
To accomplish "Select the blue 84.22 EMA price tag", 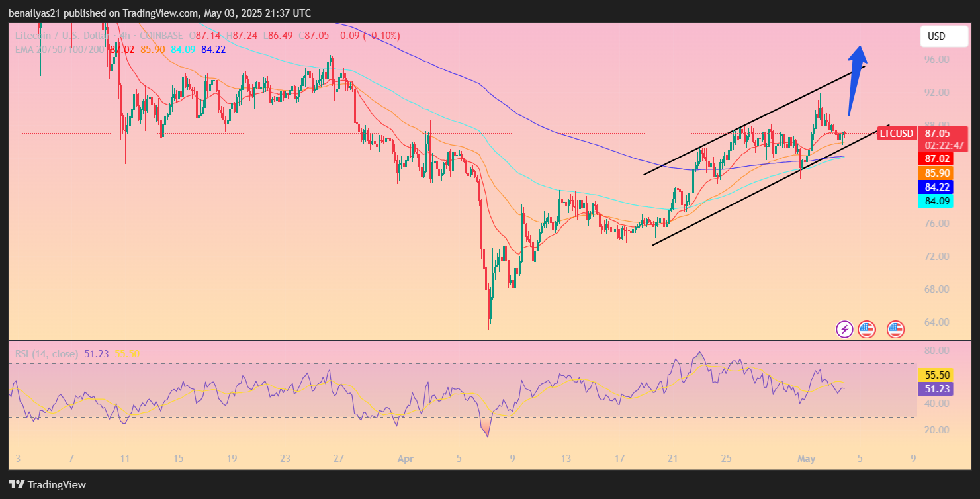I will [935, 187].
